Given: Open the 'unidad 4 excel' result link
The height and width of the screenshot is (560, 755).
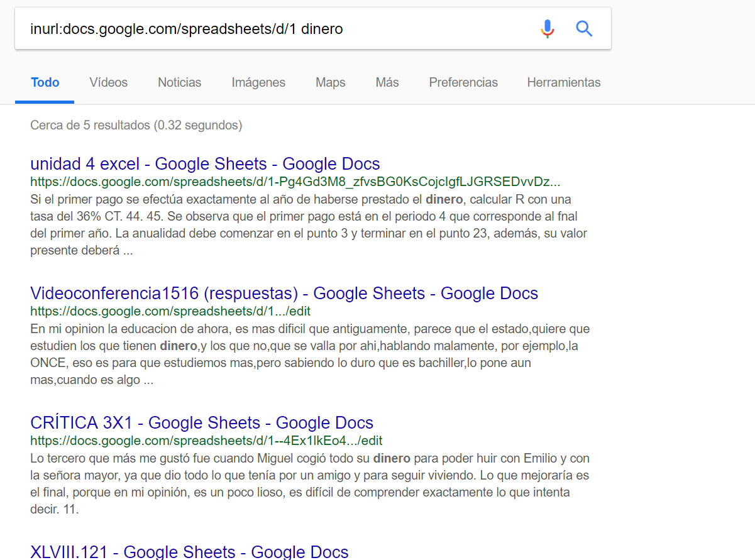Looking at the screenshot, I should pos(205,164).
